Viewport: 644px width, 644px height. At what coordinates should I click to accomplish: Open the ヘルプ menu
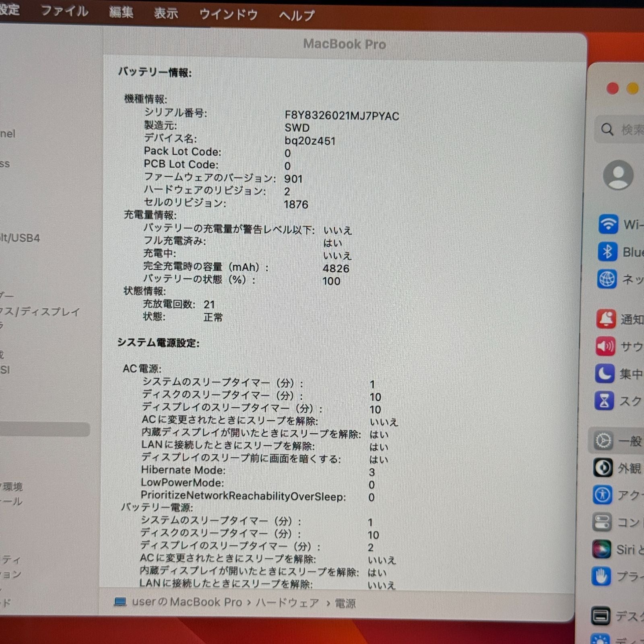coord(297,16)
